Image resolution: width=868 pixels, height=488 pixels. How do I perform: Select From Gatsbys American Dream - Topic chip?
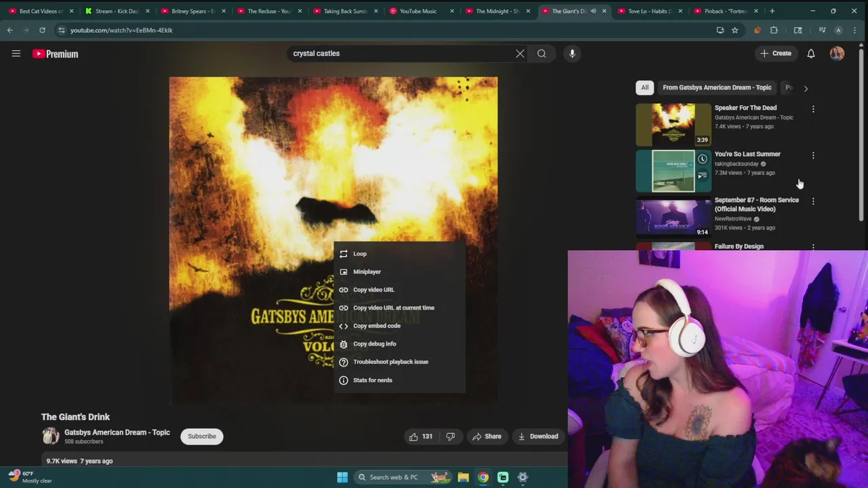pos(717,87)
